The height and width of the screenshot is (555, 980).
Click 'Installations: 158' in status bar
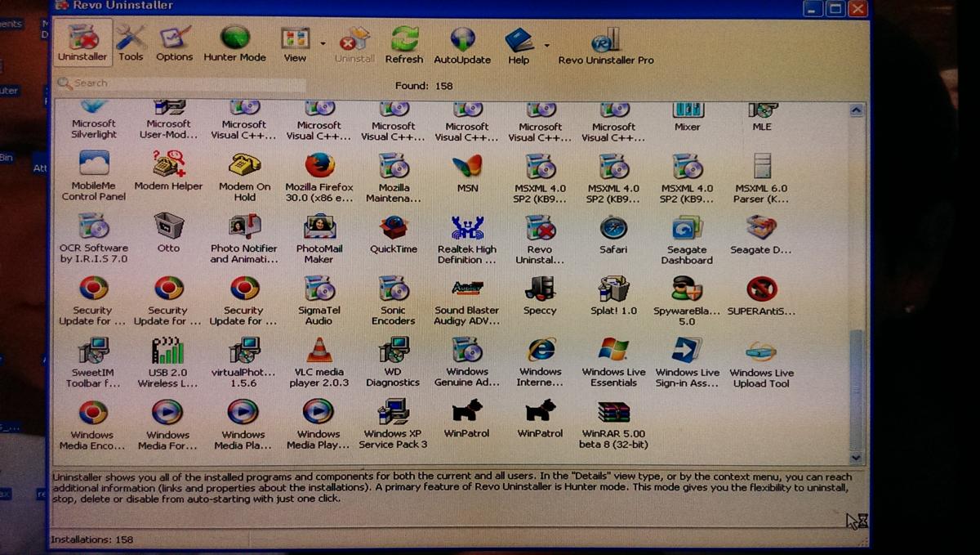[92, 539]
